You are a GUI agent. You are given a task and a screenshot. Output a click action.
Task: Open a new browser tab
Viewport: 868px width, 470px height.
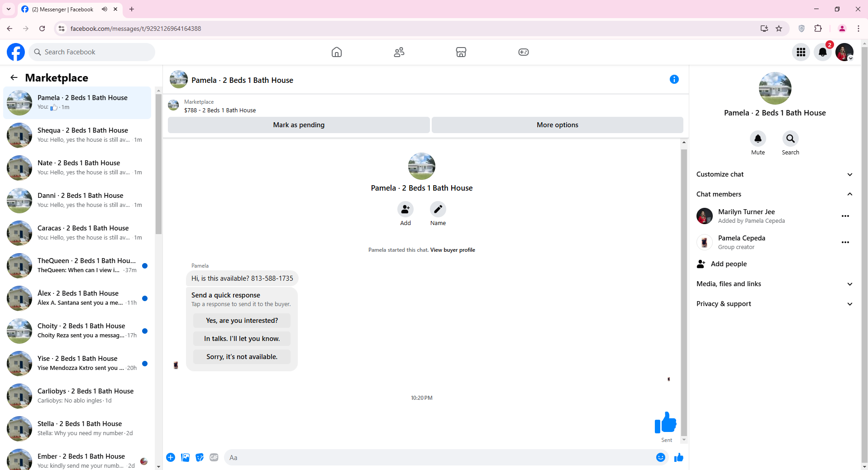(132, 9)
